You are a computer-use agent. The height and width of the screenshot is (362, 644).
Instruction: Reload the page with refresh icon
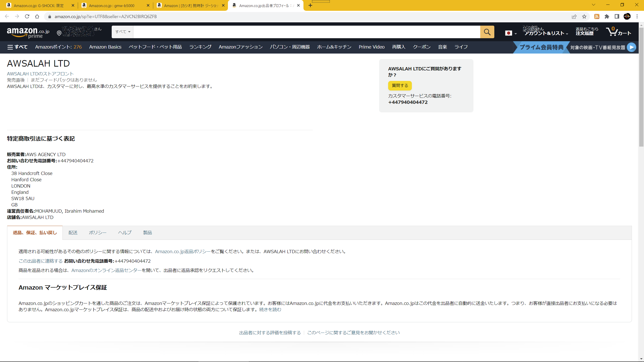point(27,16)
